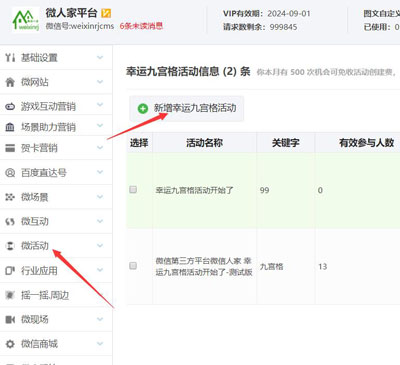The image size is (400, 365).
Task: Click the video camera icon beside 微现场
Action: click(10, 320)
